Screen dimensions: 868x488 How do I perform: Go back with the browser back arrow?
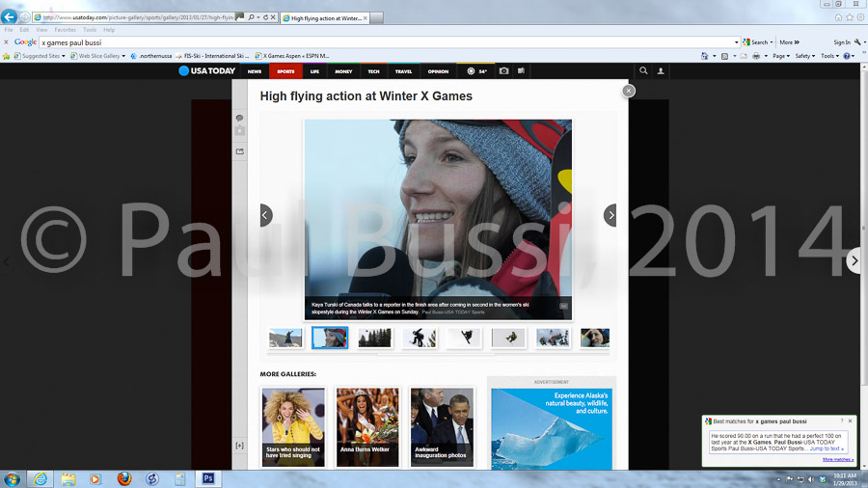point(9,16)
